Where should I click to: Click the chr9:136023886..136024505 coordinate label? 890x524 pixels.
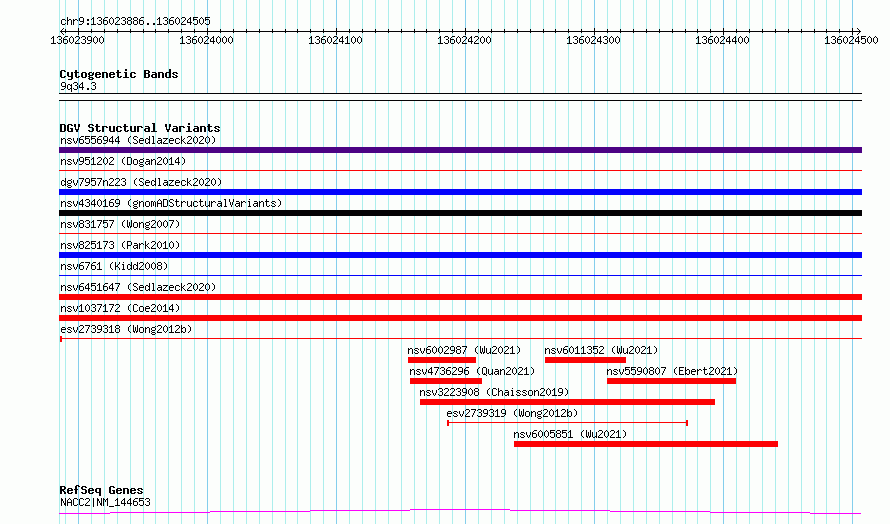click(135, 21)
